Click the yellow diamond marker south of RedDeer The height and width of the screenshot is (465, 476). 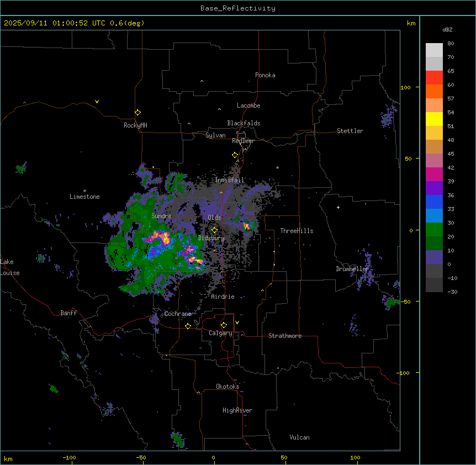[235, 155]
